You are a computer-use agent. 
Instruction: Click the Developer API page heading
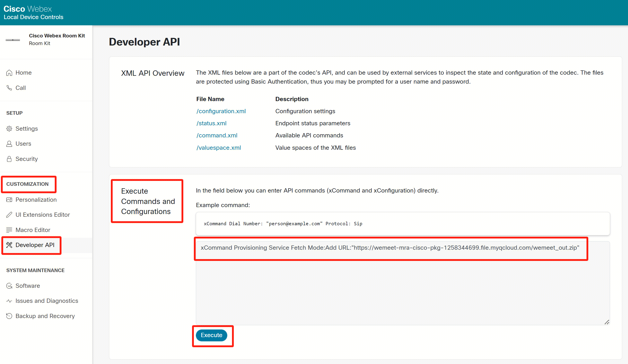coord(144,42)
